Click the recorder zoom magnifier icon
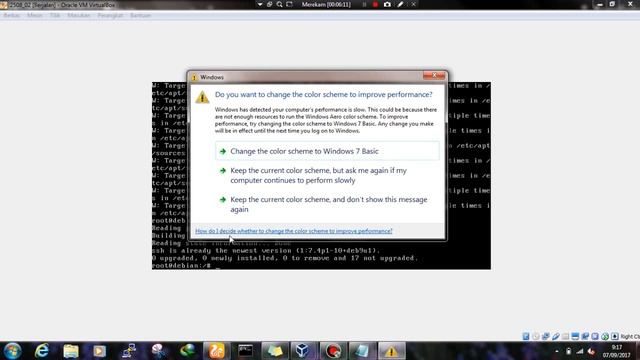This screenshot has width=640, height=360. point(280,4)
